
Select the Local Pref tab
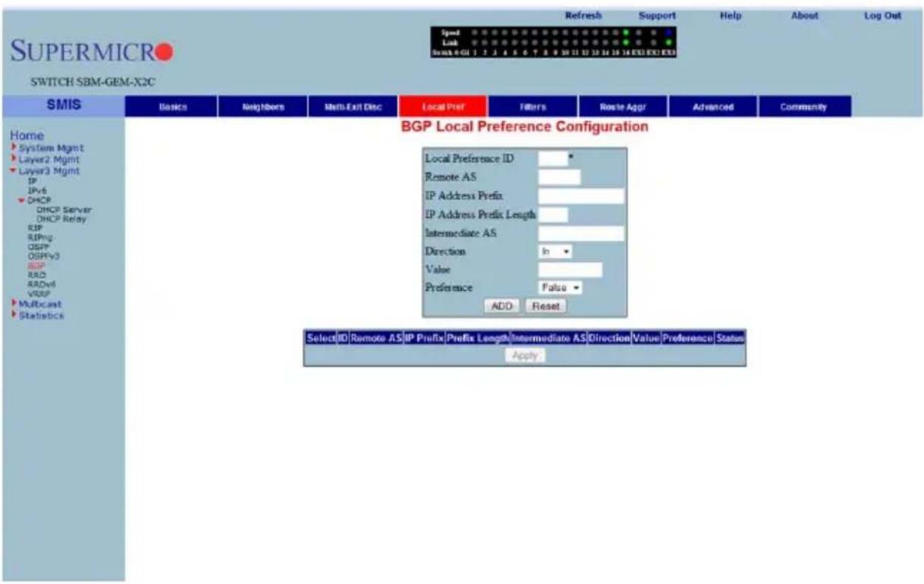(442, 107)
